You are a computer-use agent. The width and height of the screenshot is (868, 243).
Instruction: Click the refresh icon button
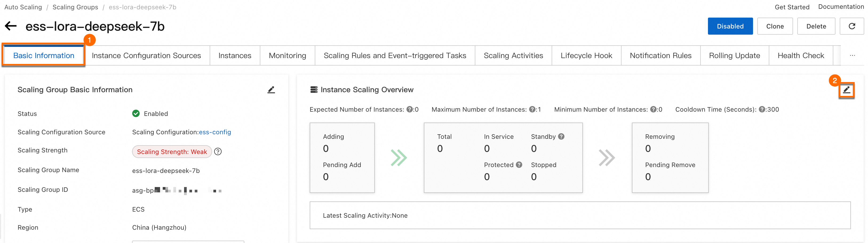pyautogui.click(x=851, y=26)
